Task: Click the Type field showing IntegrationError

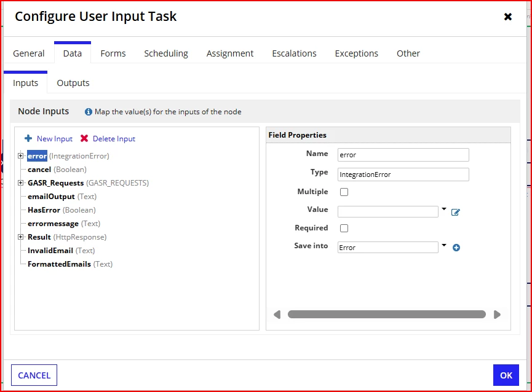Action: click(403, 174)
